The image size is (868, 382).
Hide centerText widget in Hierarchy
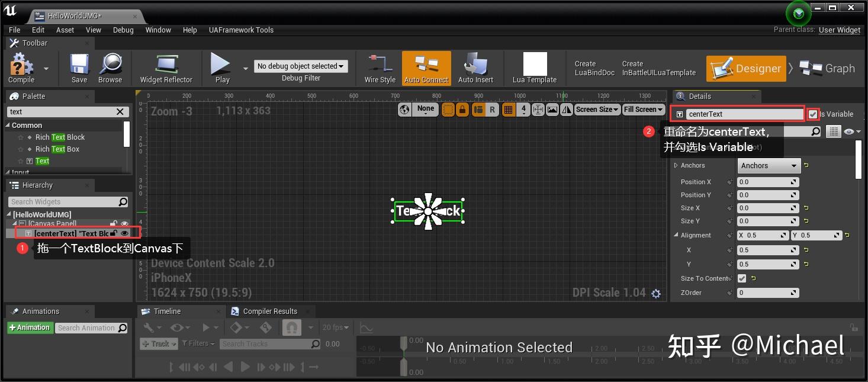tap(125, 233)
